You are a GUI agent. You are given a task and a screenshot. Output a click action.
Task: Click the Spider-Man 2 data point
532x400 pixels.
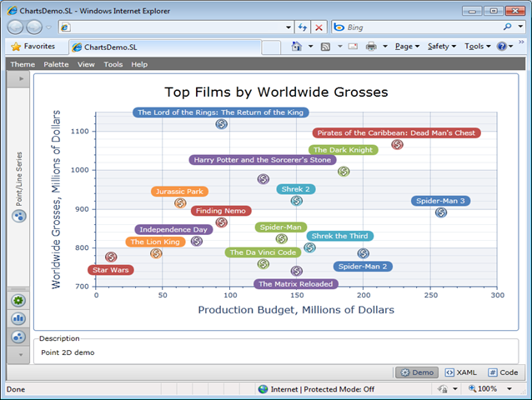(x=363, y=253)
